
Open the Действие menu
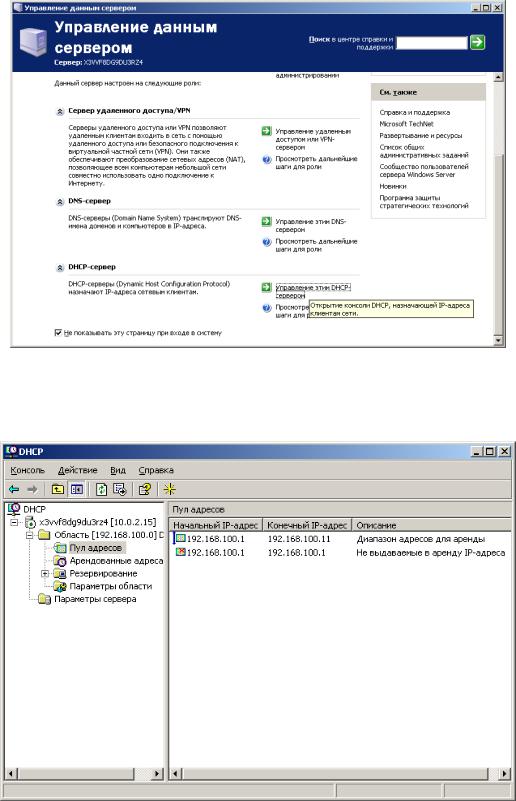click(78, 470)
